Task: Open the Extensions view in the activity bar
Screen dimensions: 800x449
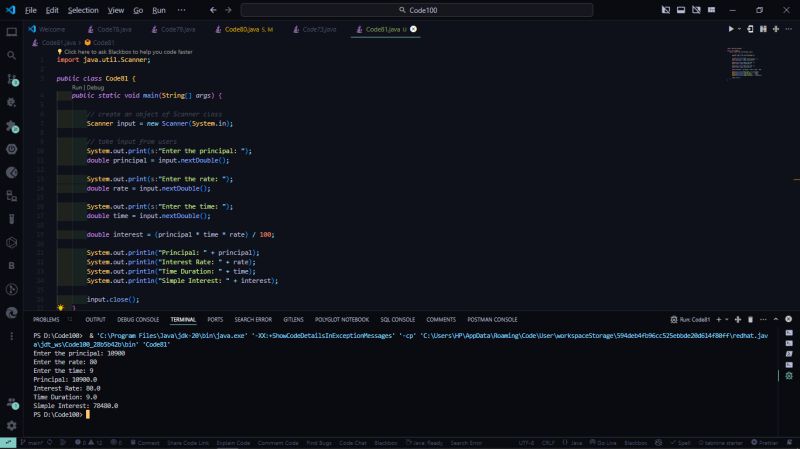Action: pyautogui.click(x=11, y=126)
